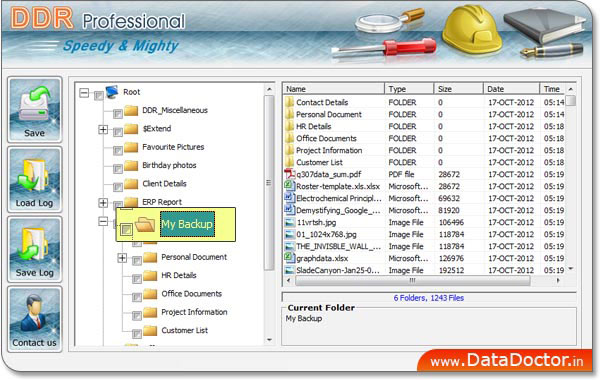Collapse the My Backup tree node
The image size is (600, 380).
[103, 221]
